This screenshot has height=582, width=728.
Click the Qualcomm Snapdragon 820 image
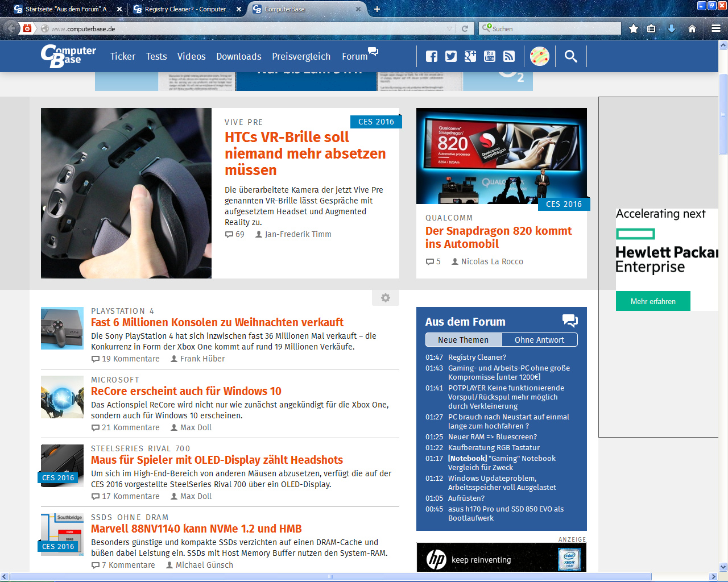click(x=502, y=156)
